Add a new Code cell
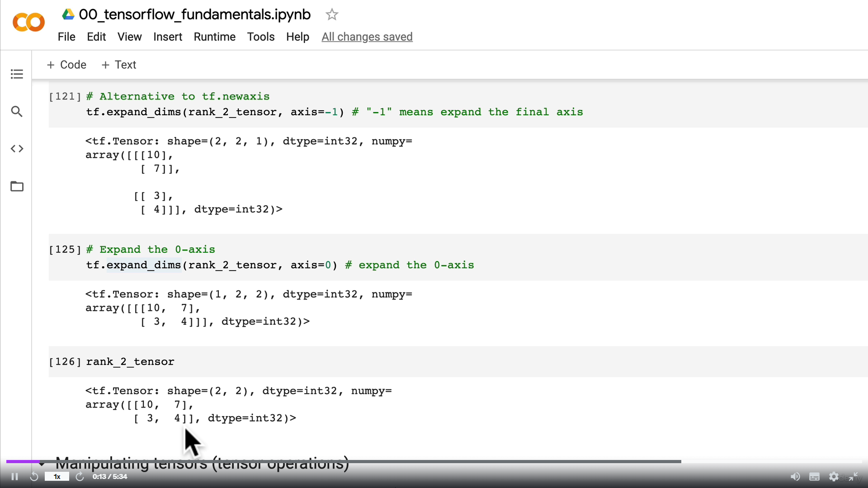868x488 pixels. point(66,65)
